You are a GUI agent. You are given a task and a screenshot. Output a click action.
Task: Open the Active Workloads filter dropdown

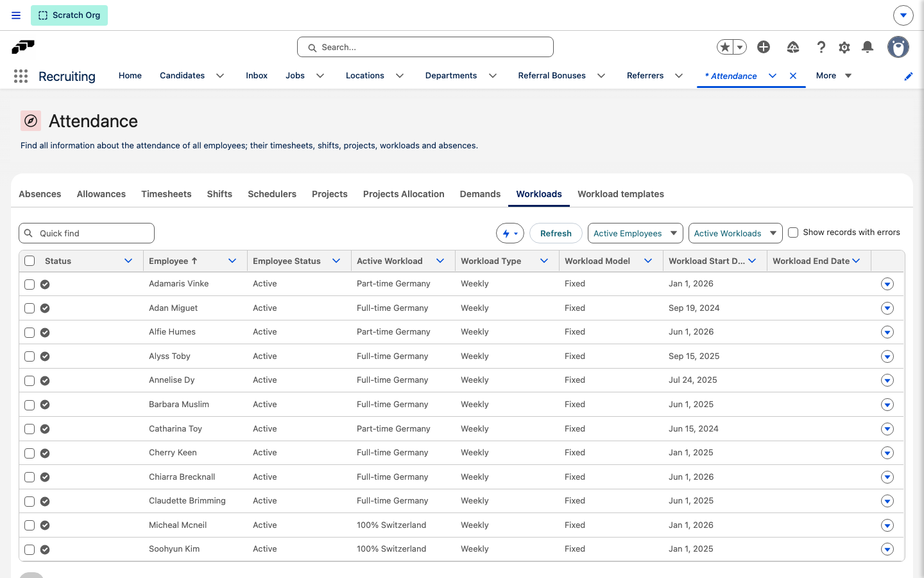(735, 233)
